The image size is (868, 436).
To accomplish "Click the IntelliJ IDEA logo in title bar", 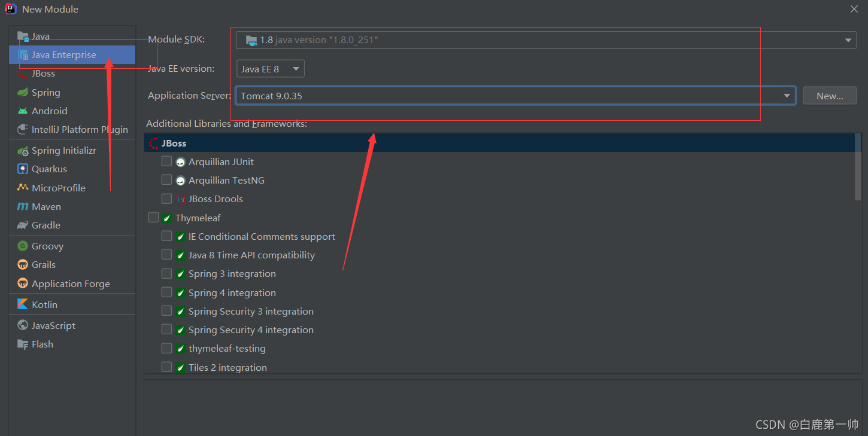I will pyautogui.click(x=11, y=9).
